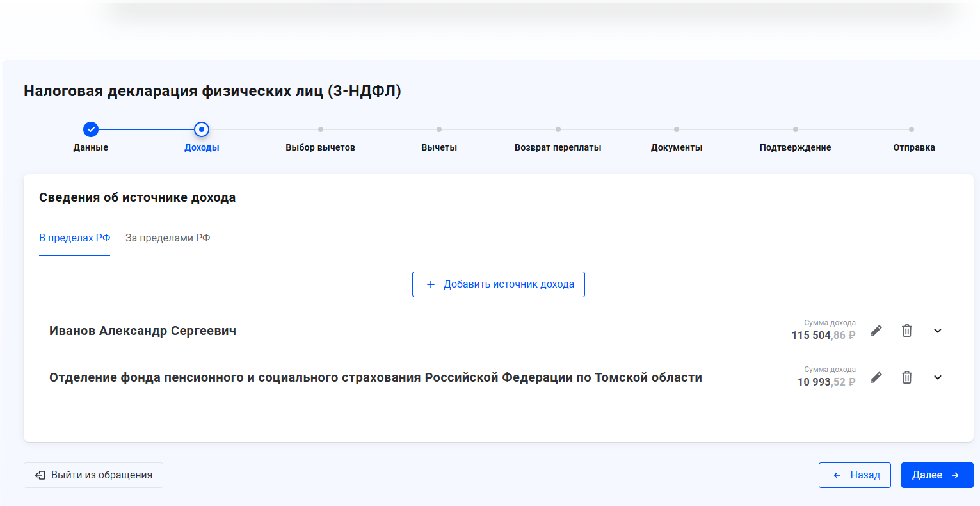Go to completed Данные step
Viewport: 980px width, 506px height.
pyautogui.click(x=91, y=129)
